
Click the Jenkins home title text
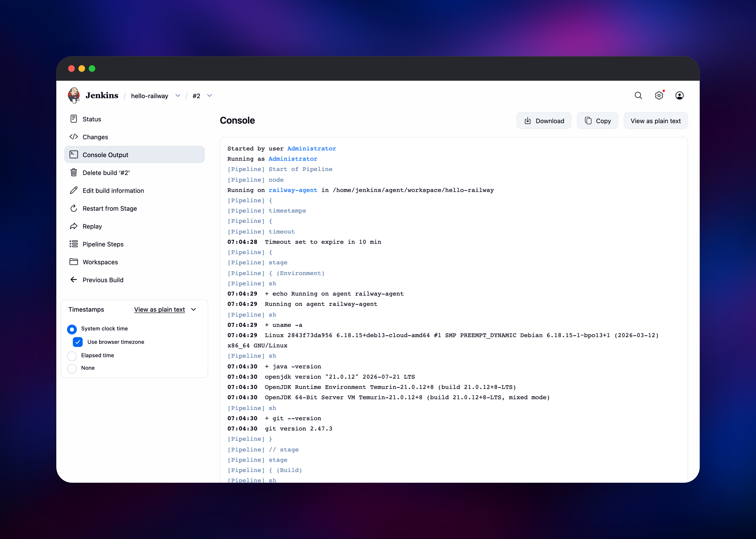coord(102,96)
